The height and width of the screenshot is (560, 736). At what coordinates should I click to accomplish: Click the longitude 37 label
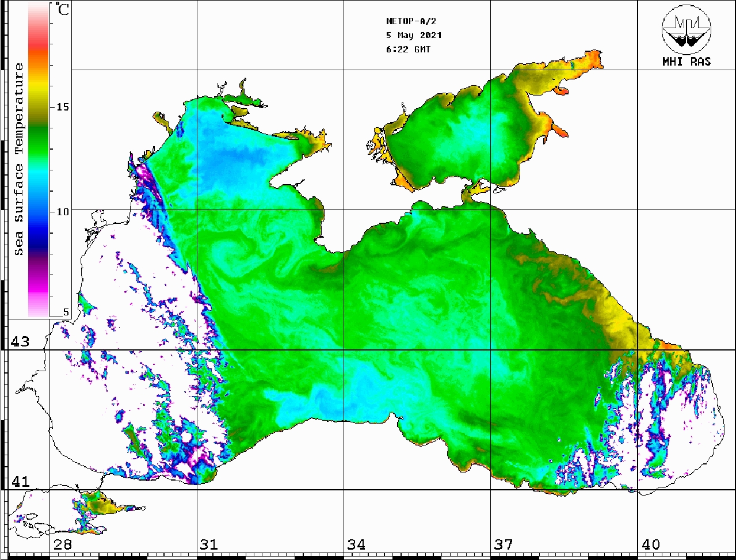click(504, 544)
